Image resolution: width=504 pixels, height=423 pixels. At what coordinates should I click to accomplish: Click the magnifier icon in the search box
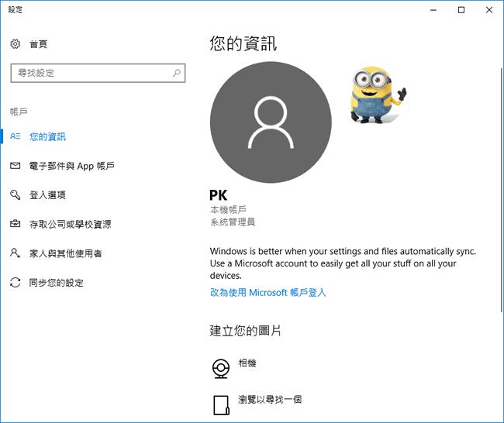(x=177, y=73)
